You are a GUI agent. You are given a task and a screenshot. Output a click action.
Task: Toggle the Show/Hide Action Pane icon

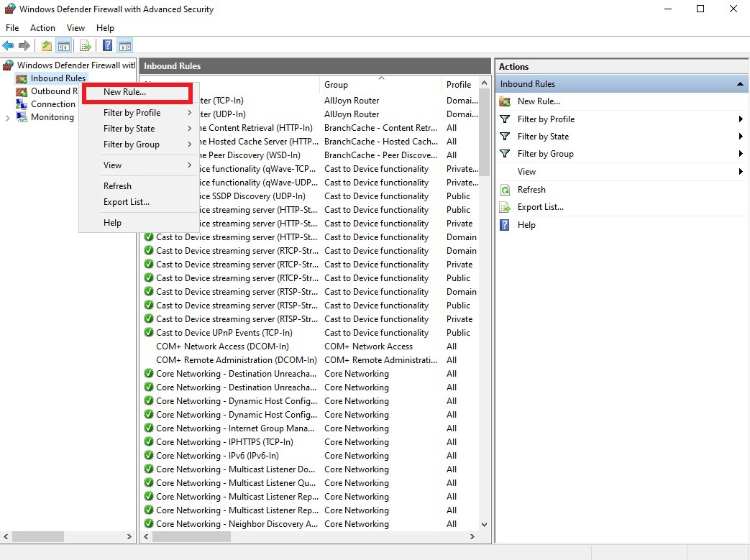click(125, 46)
